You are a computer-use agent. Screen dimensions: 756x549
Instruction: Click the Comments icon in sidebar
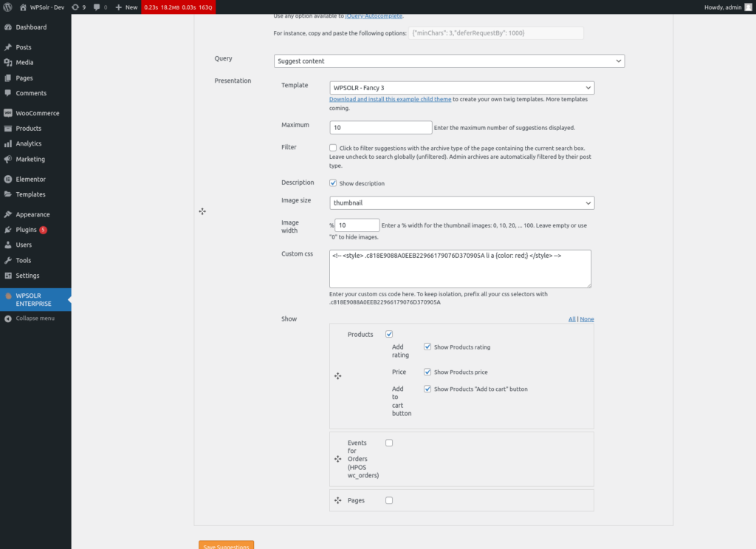coord(7,93)
